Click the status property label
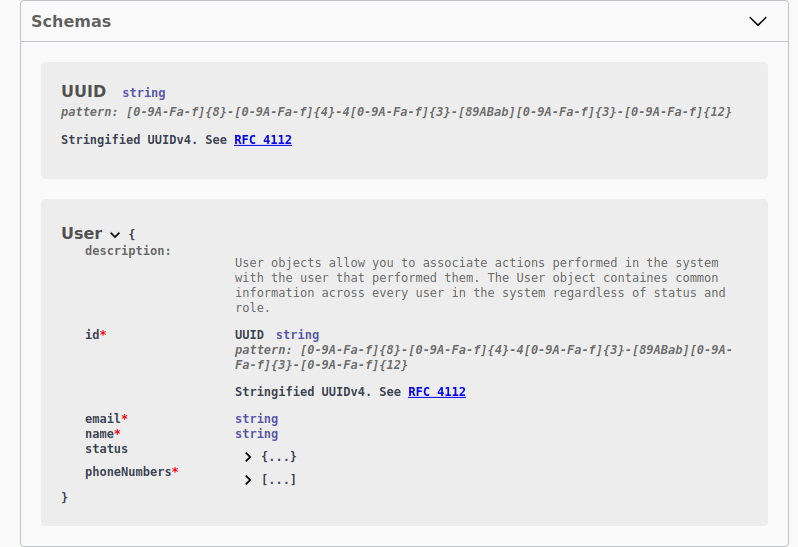 106,449
